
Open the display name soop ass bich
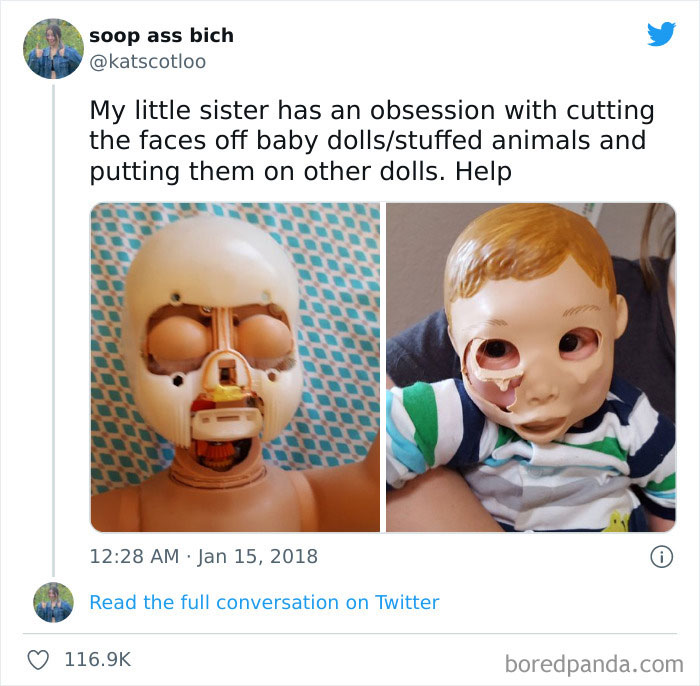tap(161, 35)
